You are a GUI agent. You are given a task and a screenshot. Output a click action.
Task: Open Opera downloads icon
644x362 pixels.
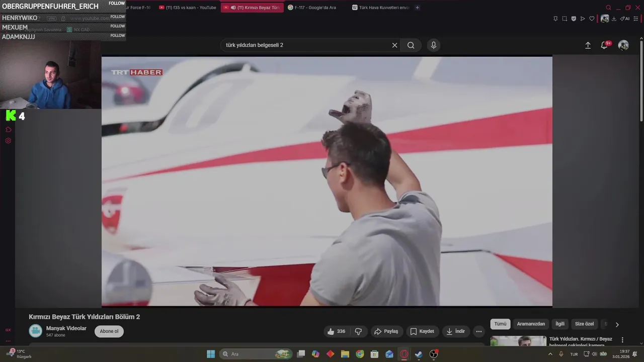pos(614,19)
